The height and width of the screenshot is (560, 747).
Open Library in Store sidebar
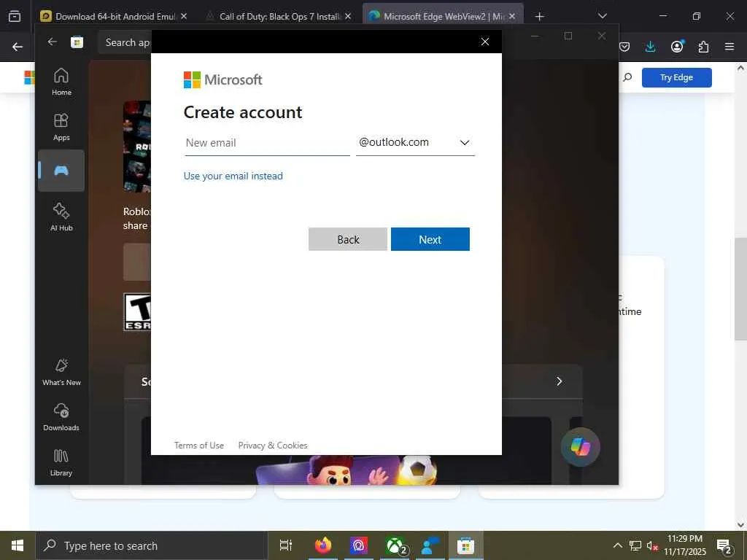[x=61, y=462]
